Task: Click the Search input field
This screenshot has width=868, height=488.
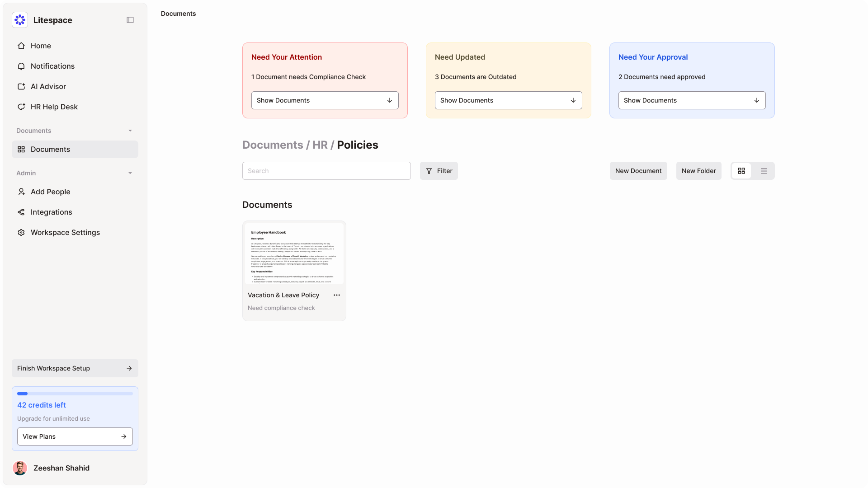Action: [x=326, y=171]
